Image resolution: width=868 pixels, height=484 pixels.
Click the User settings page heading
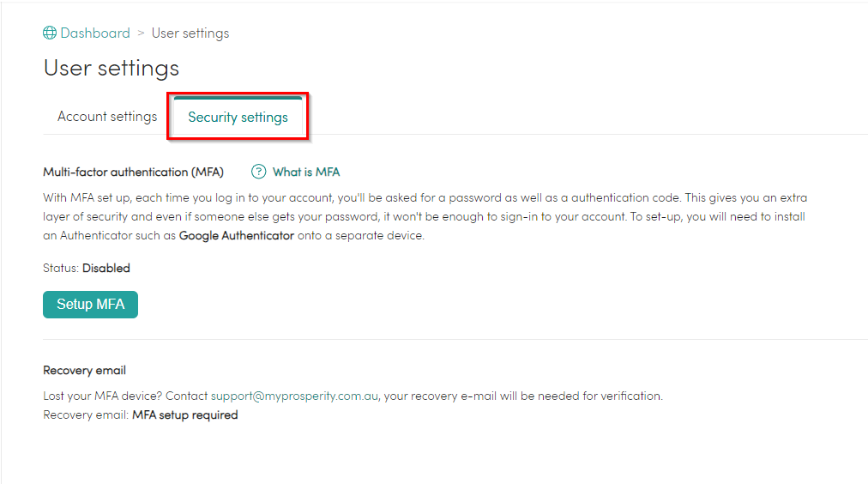coord(112,68)
